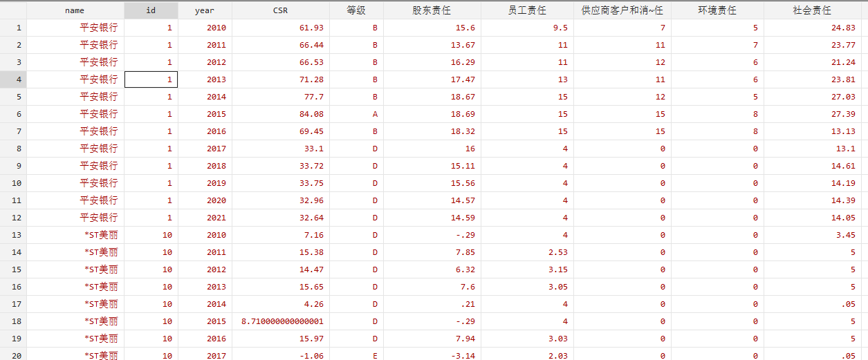The width and height of the screenshot is (868, 360).
Task: Click 员工责任 value 3.15
Action: click(557, 269)
